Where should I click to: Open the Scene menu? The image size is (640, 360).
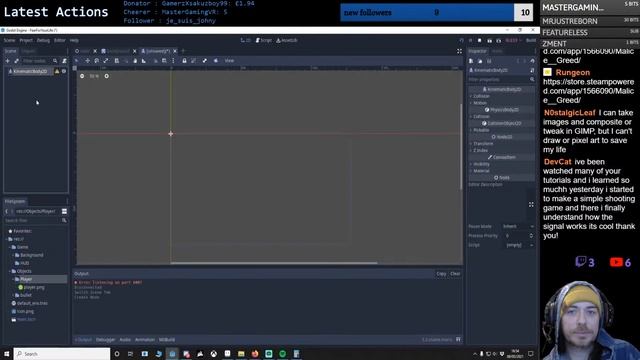tap(9, 40)
